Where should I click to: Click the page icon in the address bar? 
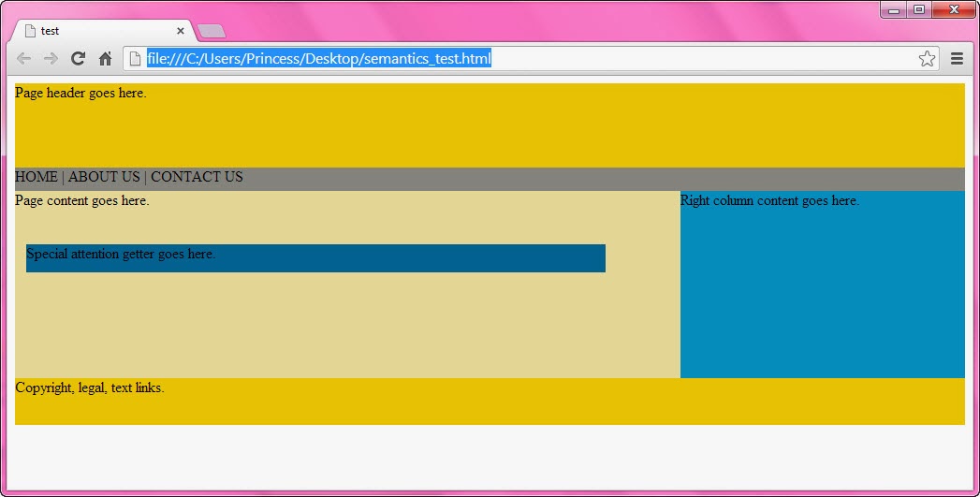coord(135,58)
